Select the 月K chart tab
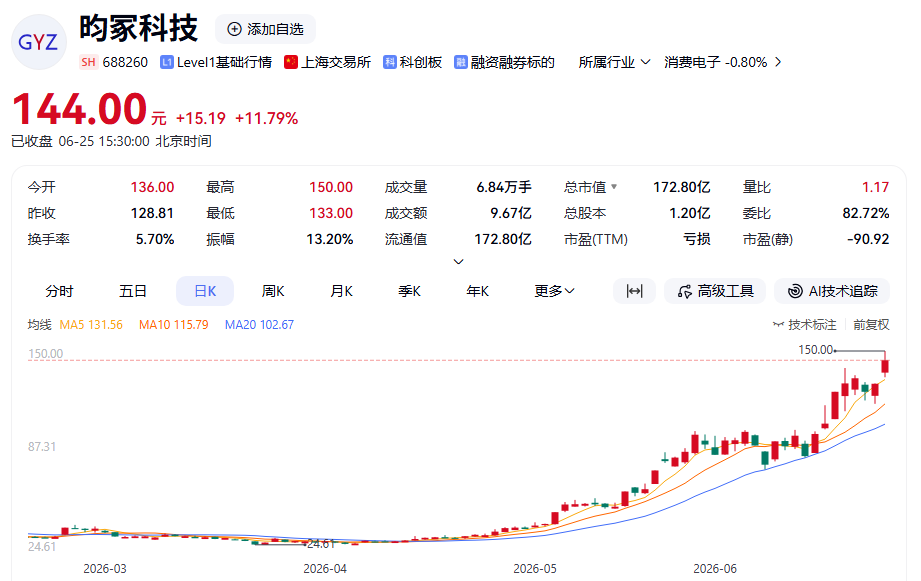This screenshot has width=921, height=581. click(x=341, y=291)
